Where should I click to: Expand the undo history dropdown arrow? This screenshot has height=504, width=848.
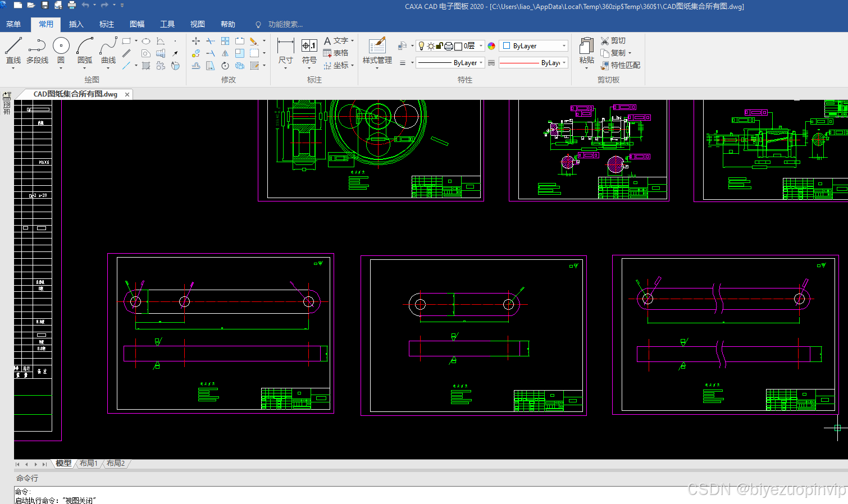pos(94,5)
